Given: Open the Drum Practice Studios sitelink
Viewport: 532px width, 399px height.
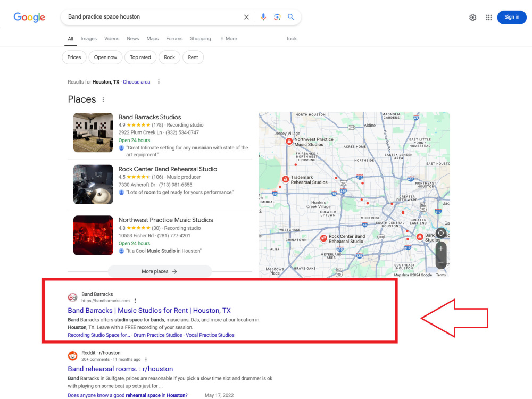Looking at the screenshot, I should tap(158, 335).
